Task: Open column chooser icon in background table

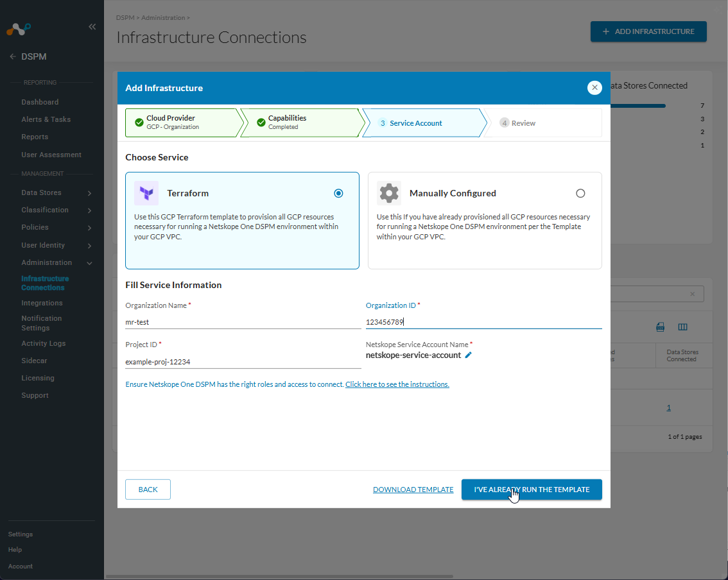Action: (682, 327)
